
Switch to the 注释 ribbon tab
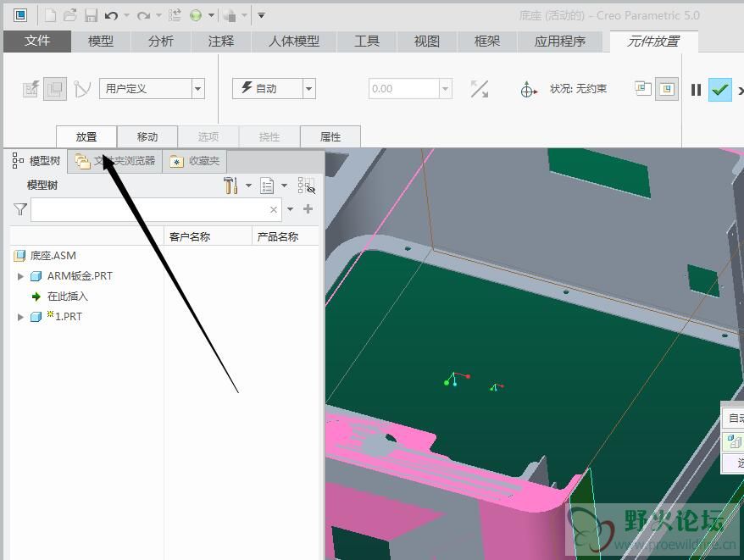pos(220,42)
